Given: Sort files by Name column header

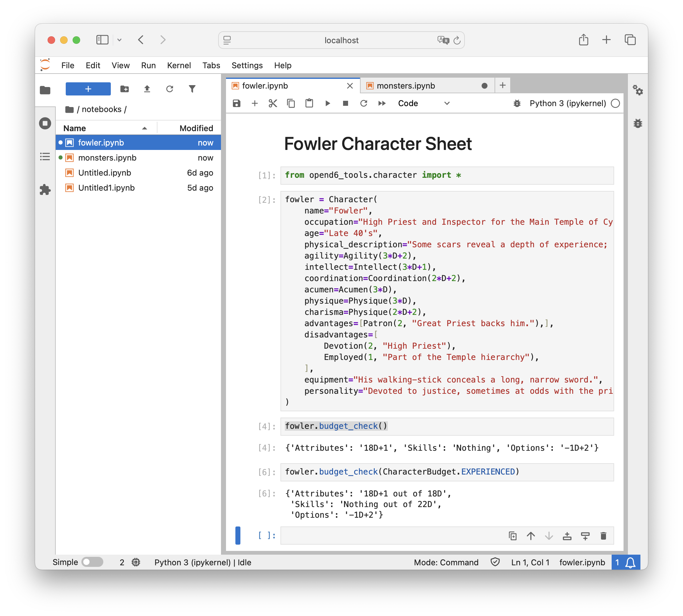Looking at the screenshot, I should [106, 128].
